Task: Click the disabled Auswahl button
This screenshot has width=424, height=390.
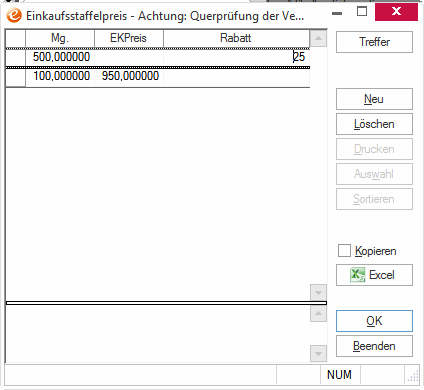Action: click(x=374, y=174)
